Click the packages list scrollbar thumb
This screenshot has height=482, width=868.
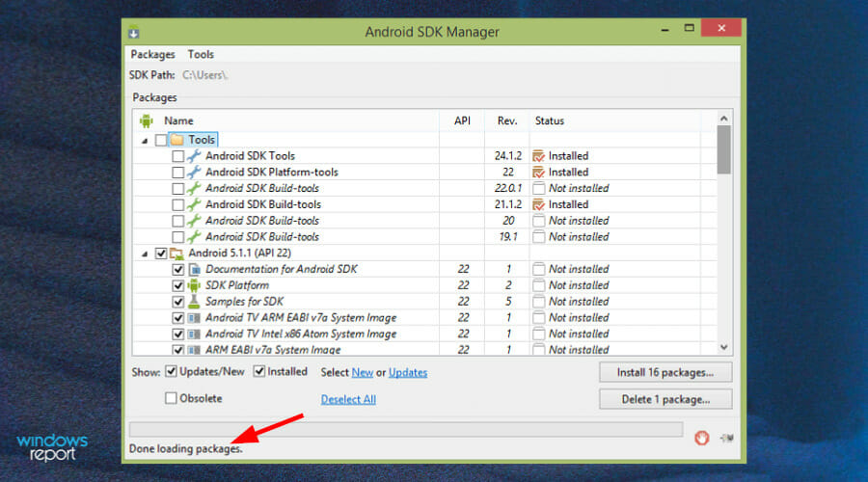(723, 149)
